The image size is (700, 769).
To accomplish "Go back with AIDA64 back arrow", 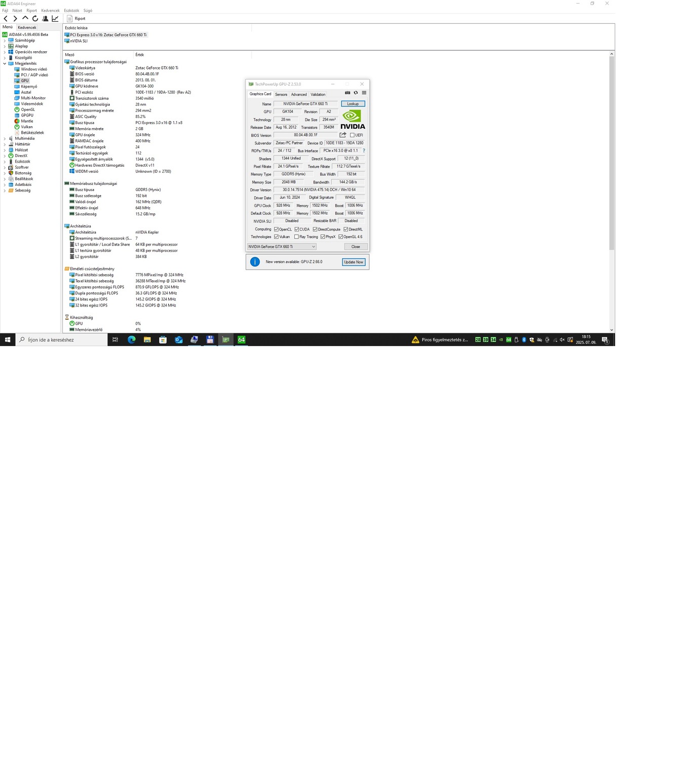I will [x=6, y=19].
